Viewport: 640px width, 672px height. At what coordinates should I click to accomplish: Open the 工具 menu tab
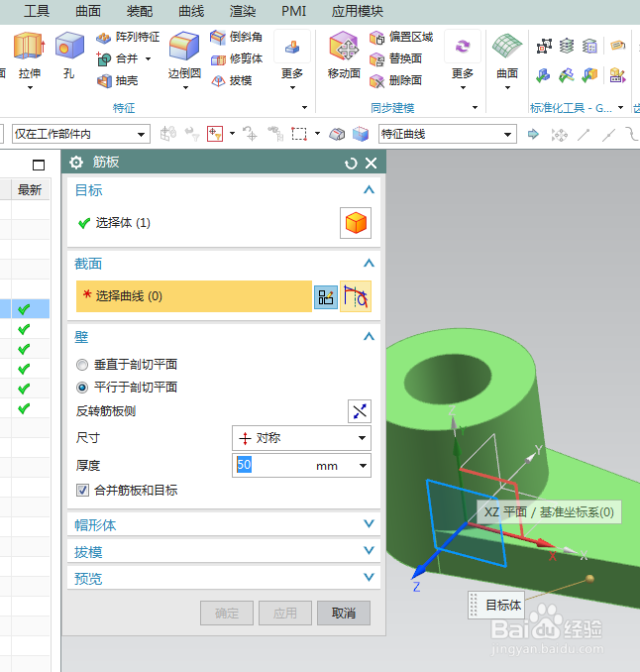point(37,11)
